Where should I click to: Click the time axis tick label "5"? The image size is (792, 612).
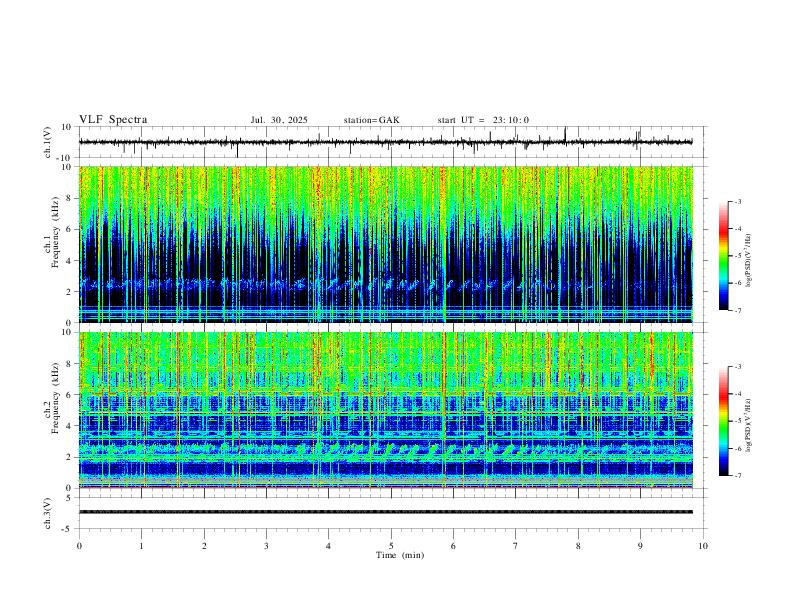point(391,546)
